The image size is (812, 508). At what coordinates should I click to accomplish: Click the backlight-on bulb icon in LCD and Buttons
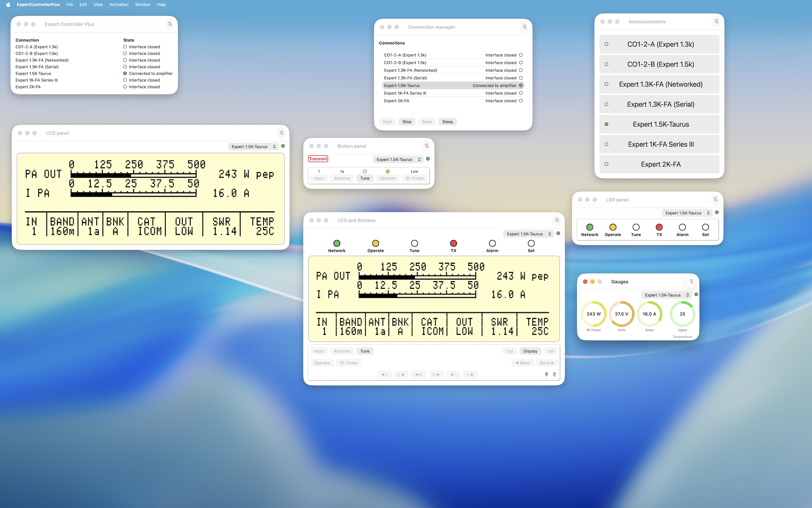coord(547,374)
